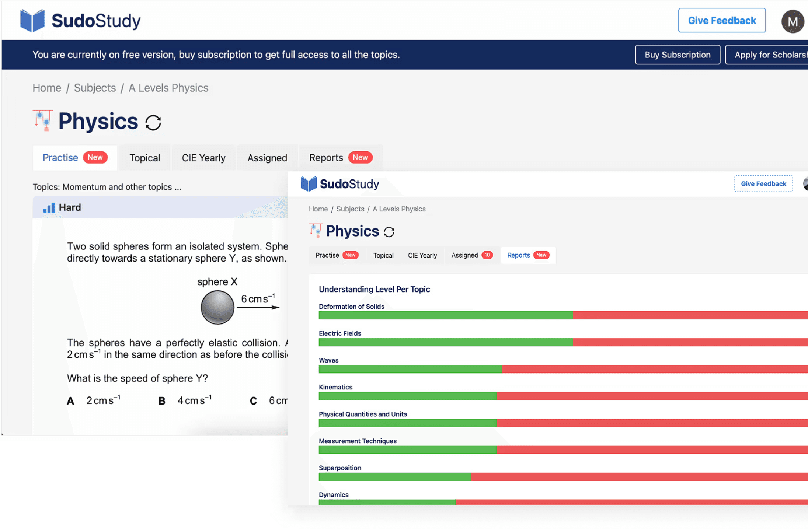The image size is (808, 532).
Task: Click the pulley Physics subject icon
Action: (x=43, y=120)
